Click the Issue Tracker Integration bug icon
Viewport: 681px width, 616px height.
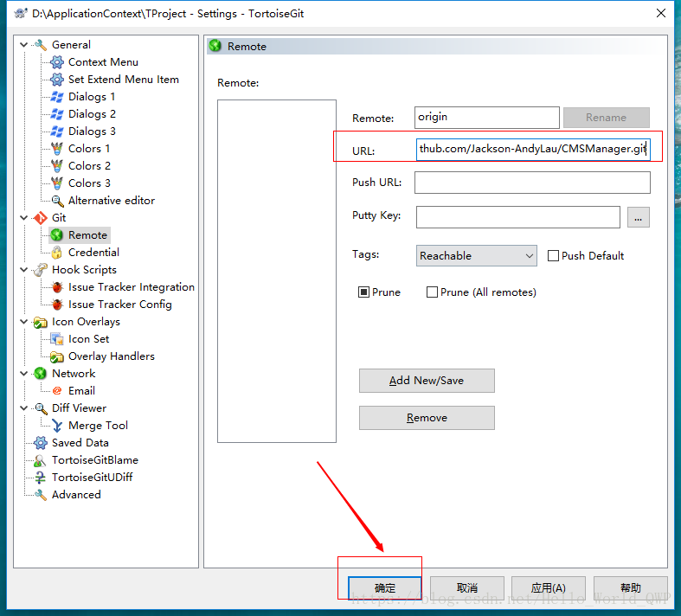coord(57,287)
